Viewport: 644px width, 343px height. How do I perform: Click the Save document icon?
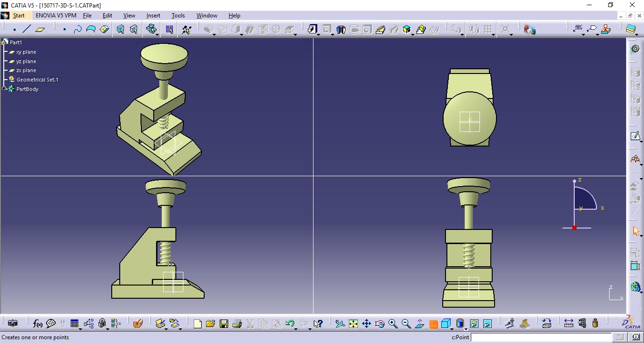point(224,324)
